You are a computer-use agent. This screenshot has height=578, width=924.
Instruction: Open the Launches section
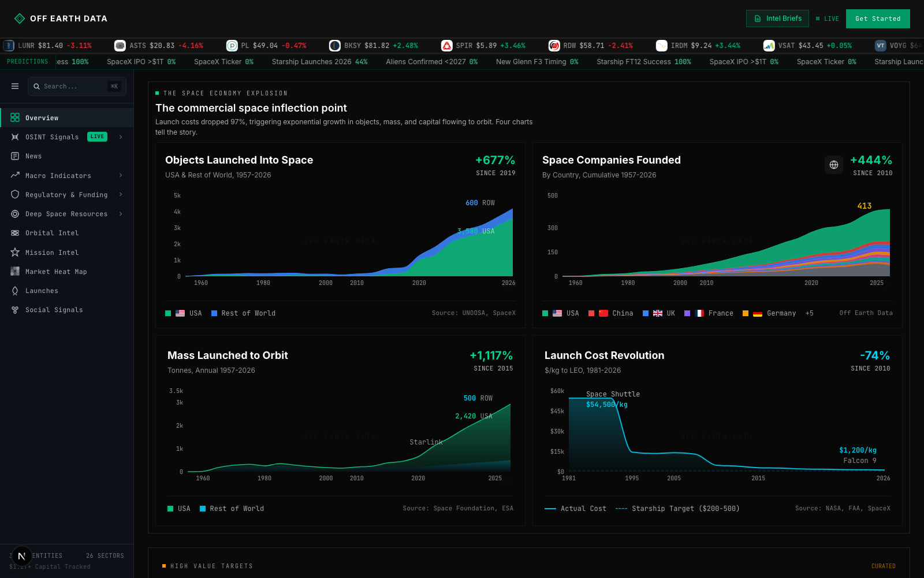pos(67,291)
